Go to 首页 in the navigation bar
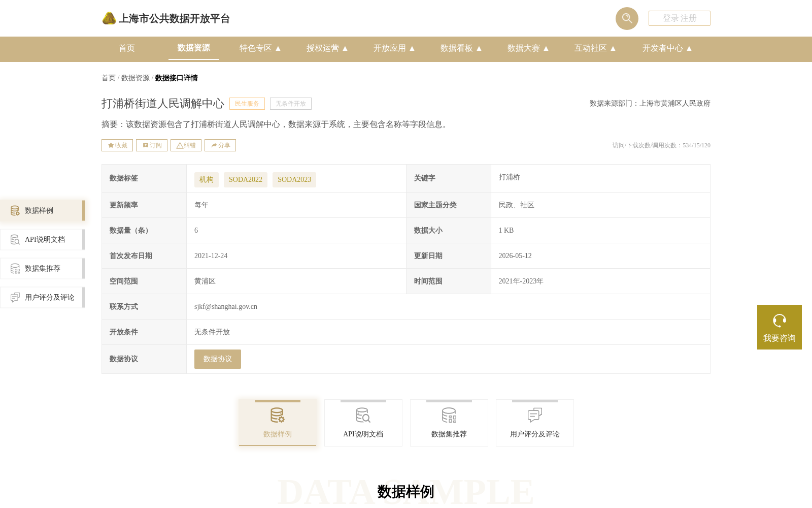This screenshot has width=812, height=508. point(127,48)
